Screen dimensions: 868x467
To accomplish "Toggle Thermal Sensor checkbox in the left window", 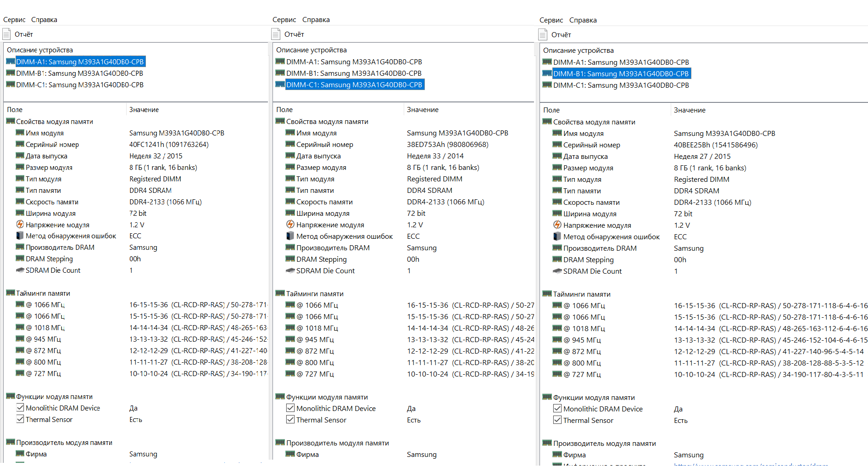I will [20, 419].
